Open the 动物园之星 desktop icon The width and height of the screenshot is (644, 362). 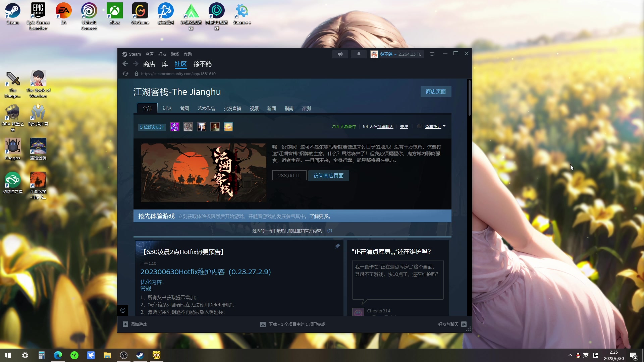click(13, 183)
